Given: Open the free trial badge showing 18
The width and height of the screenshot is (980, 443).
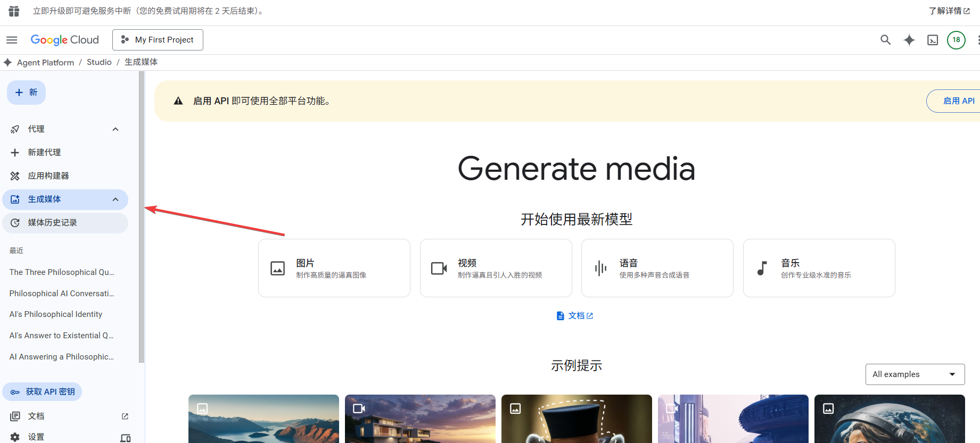Looking at the screenshot, I should [x=956, y=40].
